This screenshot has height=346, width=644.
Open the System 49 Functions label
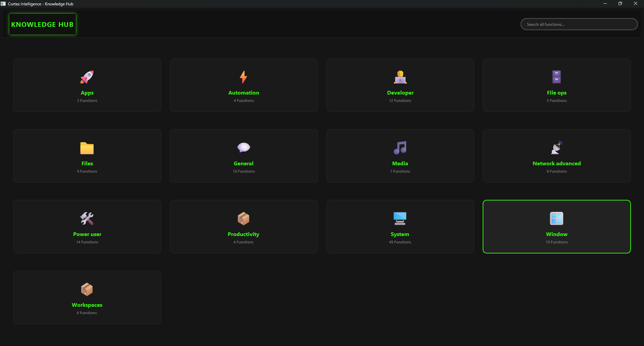(400, 242)
